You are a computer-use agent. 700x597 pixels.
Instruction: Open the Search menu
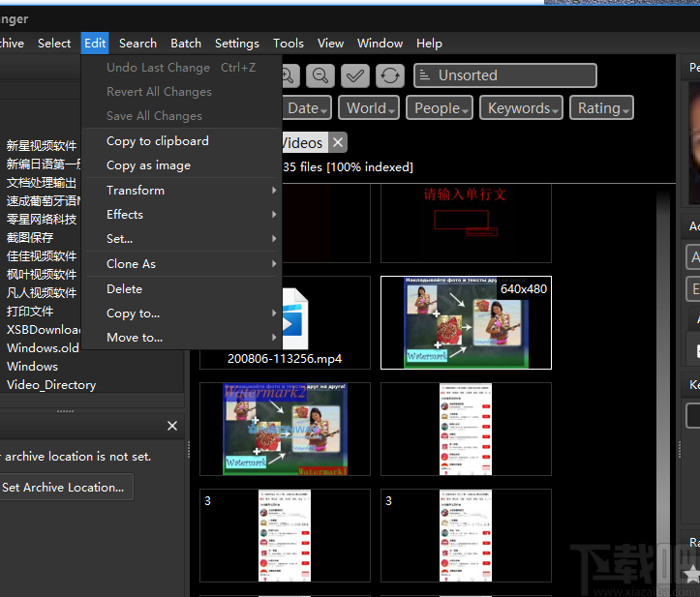[x=137, y=44]
